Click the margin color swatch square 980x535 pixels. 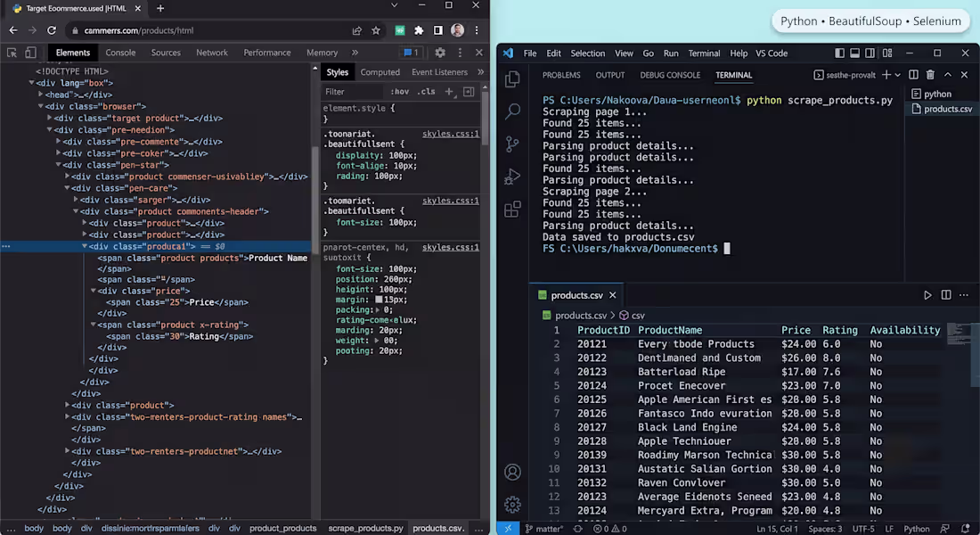379,300
